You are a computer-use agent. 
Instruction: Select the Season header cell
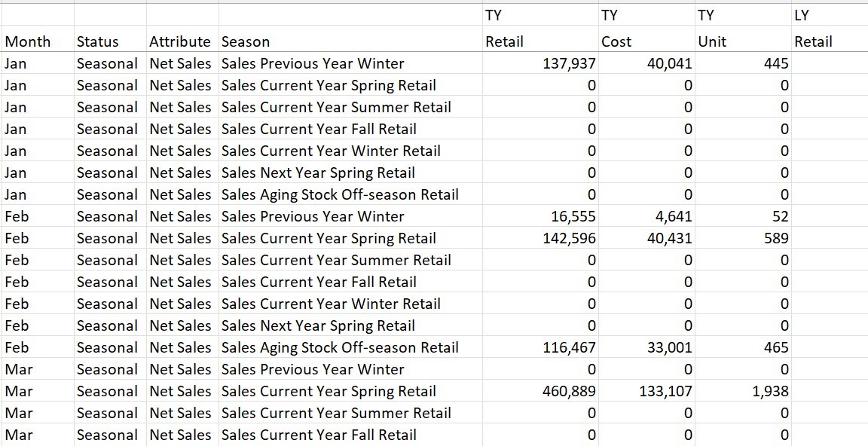pyautogui.click(x=350, y=41)
